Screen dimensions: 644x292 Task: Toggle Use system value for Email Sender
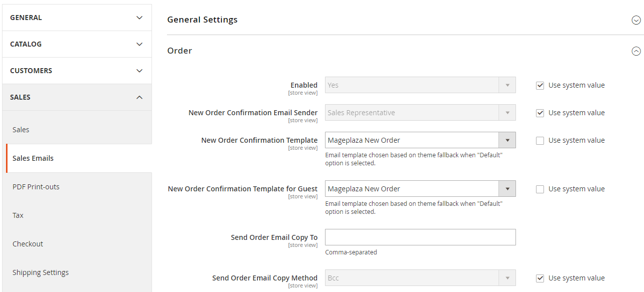pos(540,113)
